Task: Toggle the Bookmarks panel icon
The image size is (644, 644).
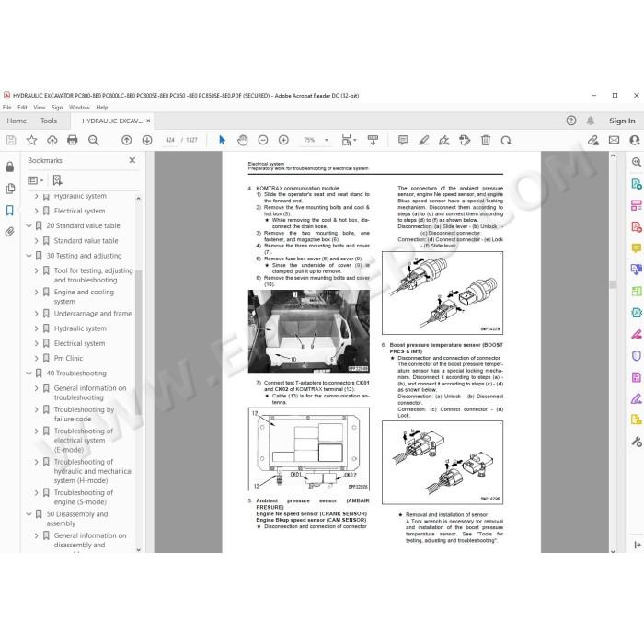Action: point(10,211)
